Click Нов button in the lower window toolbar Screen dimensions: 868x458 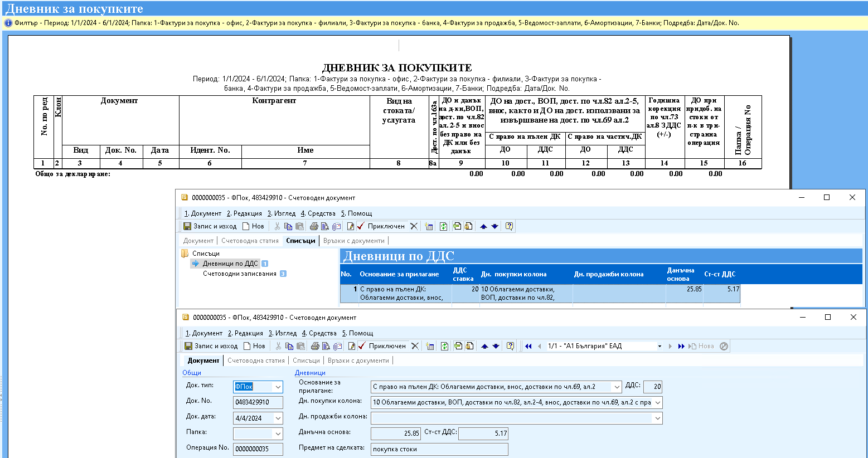coord(254,346)
